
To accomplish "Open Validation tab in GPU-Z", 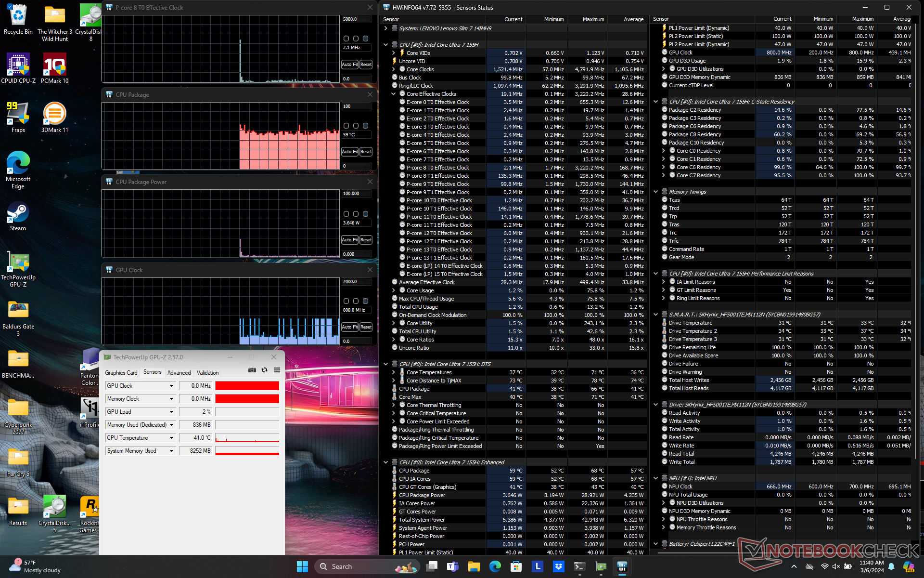I will [x=207, y=373].
